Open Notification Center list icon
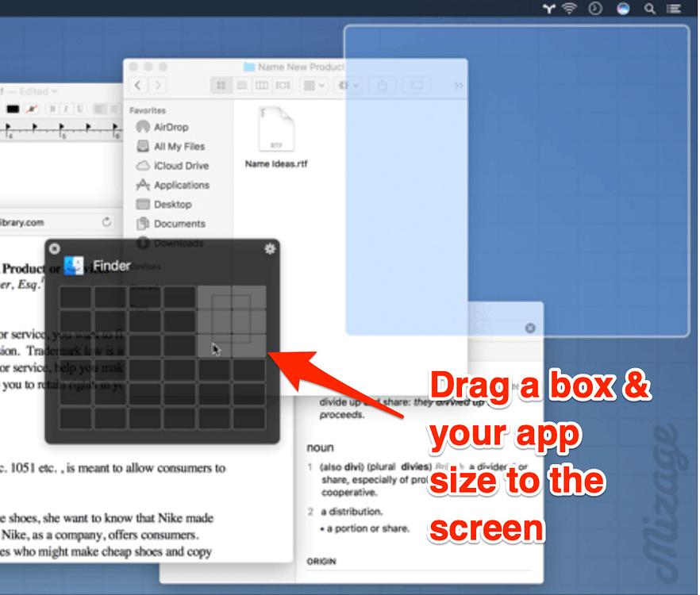Viewport: 700px width, 595px height. [x=674, y=9]
